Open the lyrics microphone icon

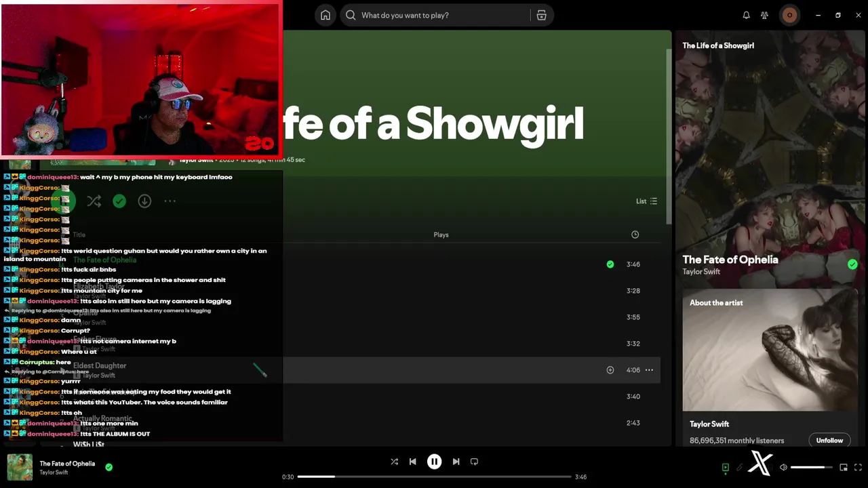(x=740, y=468)
